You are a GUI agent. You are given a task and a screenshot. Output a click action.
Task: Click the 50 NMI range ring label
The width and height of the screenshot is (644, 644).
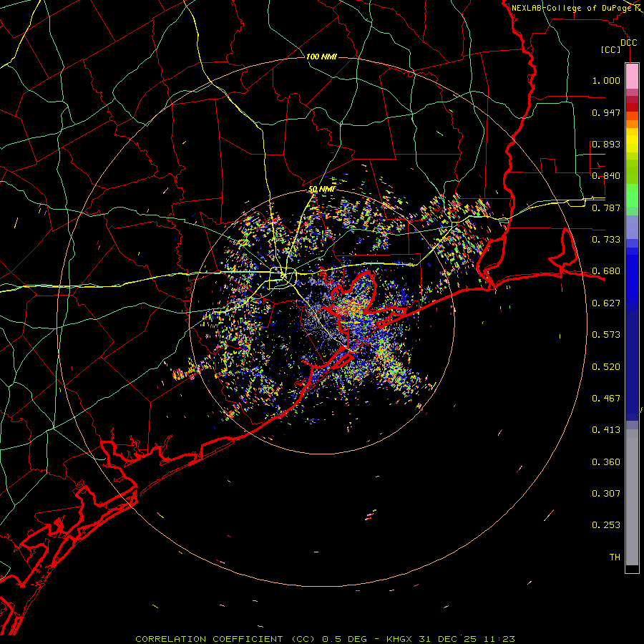pyautogui.click(x=321, y=189)
